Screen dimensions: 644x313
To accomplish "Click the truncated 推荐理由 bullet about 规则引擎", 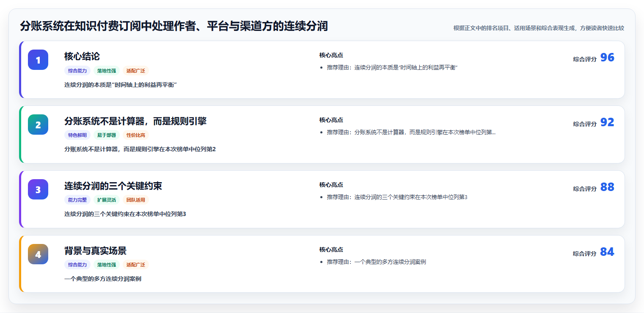I will (x=411, y=132).
